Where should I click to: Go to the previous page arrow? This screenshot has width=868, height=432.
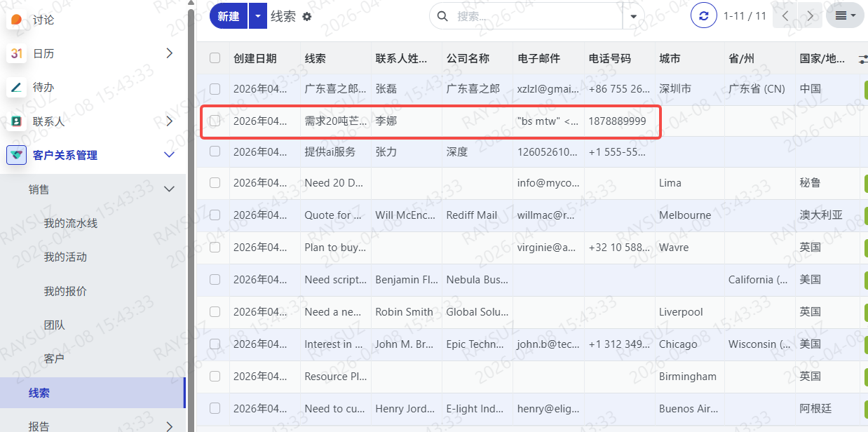[785, 15]
